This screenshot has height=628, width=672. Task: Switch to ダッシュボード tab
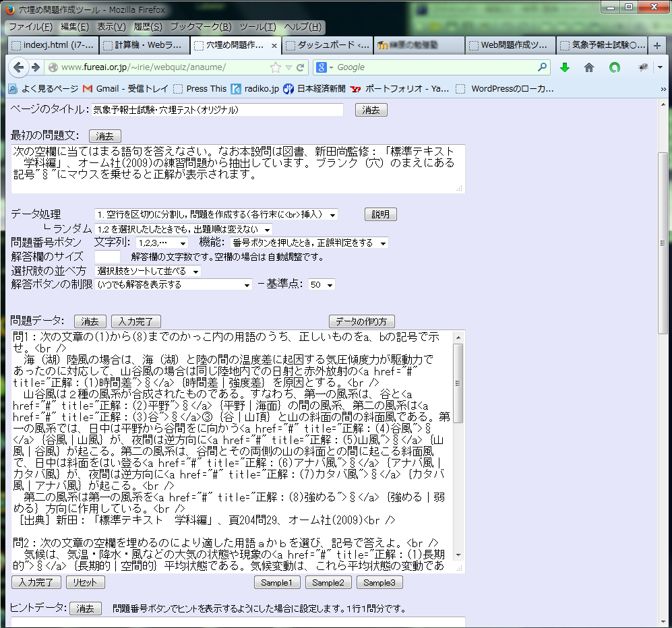tap(328, 45)
